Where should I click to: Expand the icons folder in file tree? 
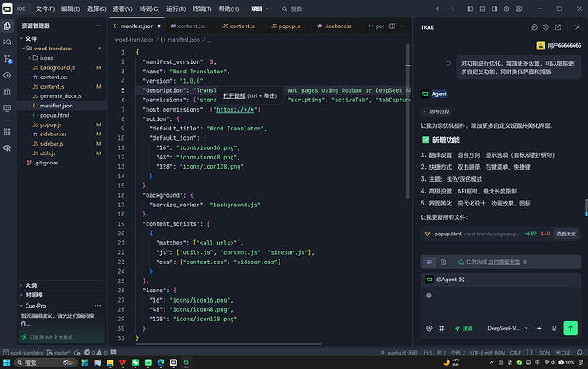pos(43,58)
